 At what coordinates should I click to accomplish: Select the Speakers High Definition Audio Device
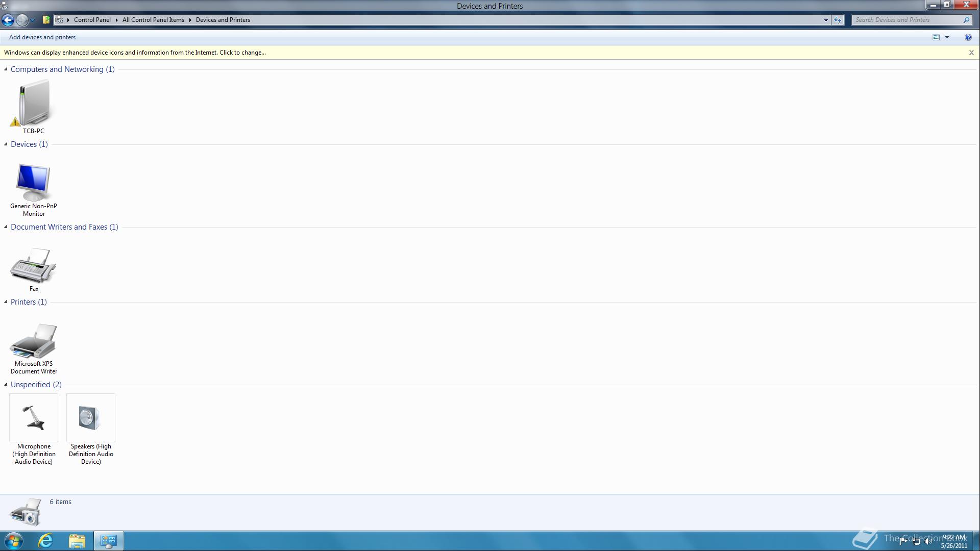pos(91,430)
